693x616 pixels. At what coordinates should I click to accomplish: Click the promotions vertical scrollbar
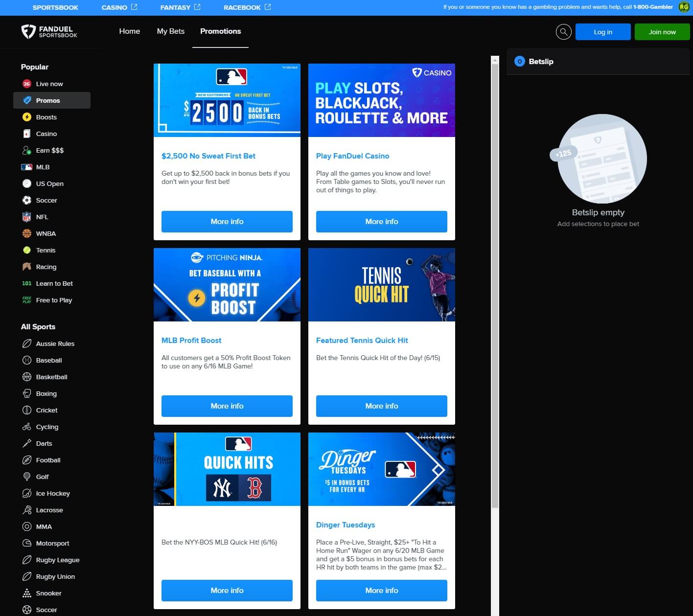coord(495,286)
